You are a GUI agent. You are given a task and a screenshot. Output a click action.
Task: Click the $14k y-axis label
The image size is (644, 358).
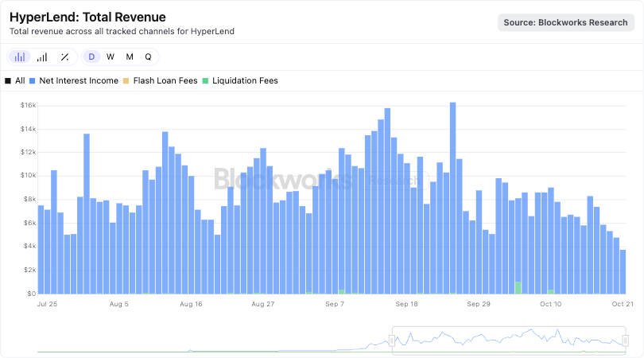pos(29,129)
